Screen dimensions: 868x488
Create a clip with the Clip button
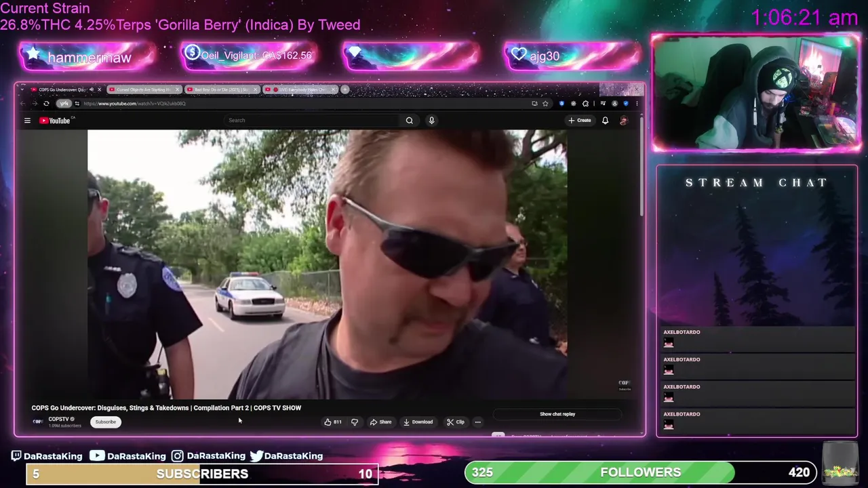coord(456,422)
